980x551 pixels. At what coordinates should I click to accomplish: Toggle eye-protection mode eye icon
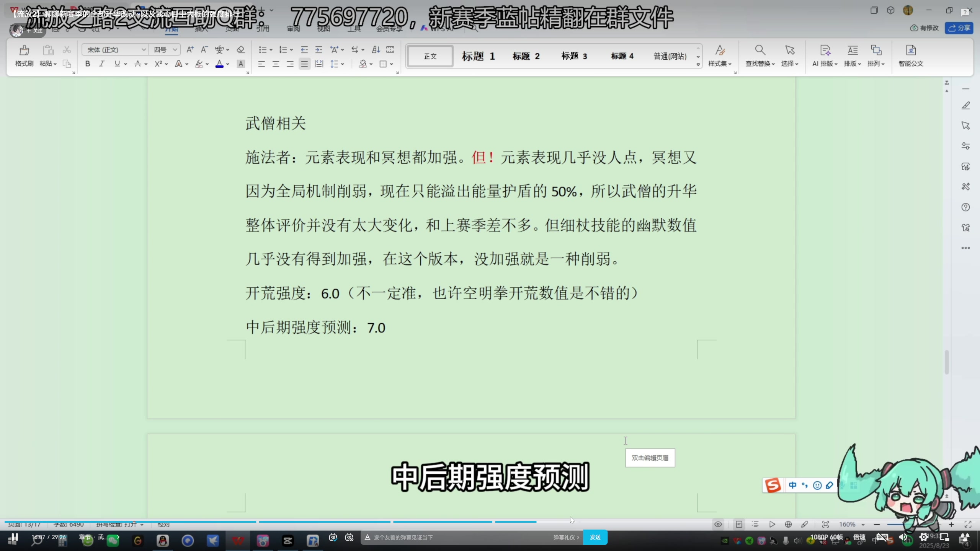[718, 524]
